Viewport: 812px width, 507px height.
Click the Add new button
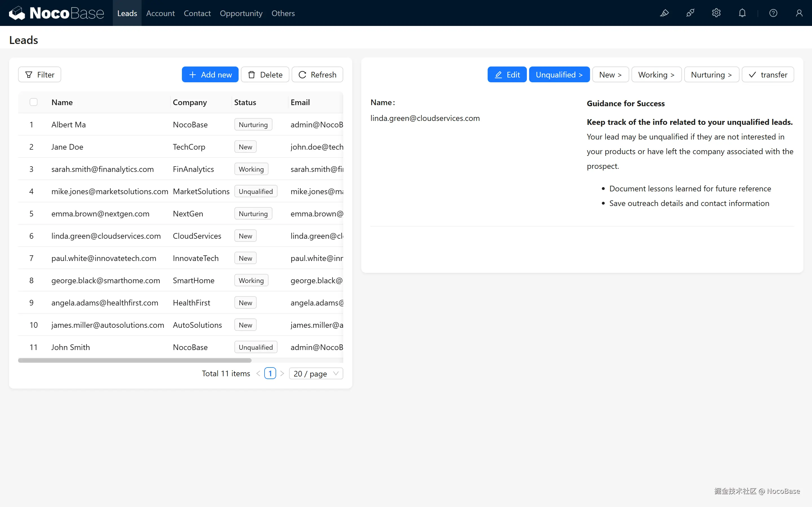tap(210, 74)
